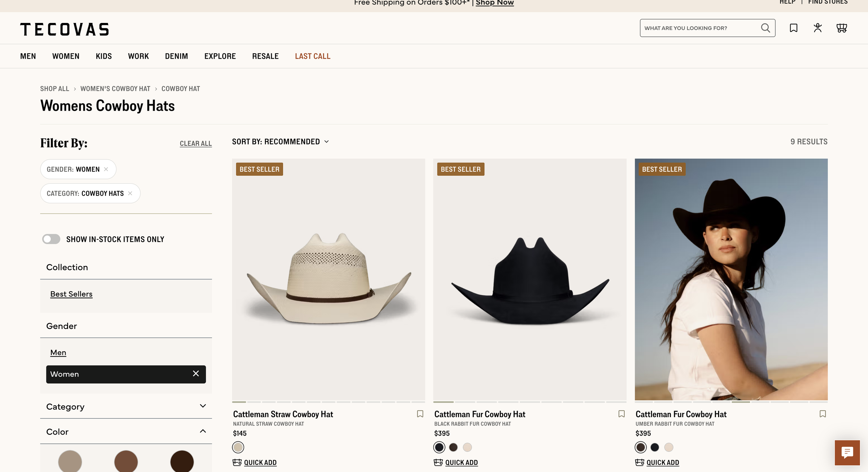Bookmark the Umber Rabbit Fur hat
The image size is (868, 472).
click(823, 414)
